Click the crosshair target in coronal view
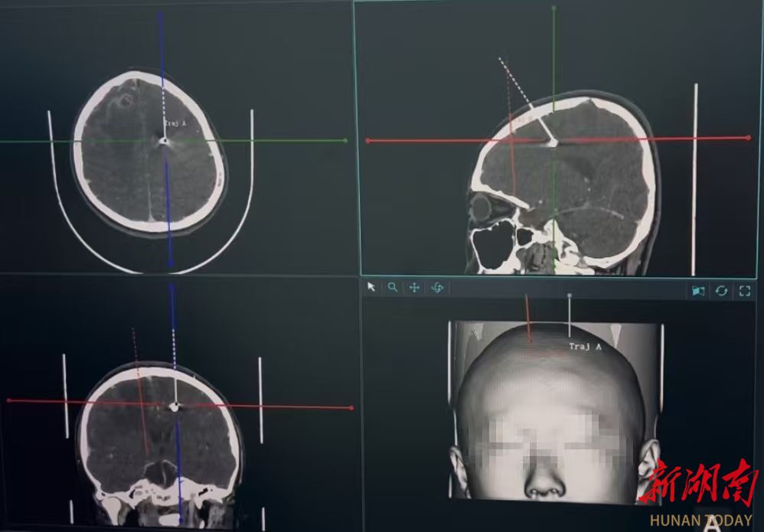This screenshot has height=532, width=764. tap(175, 406)
